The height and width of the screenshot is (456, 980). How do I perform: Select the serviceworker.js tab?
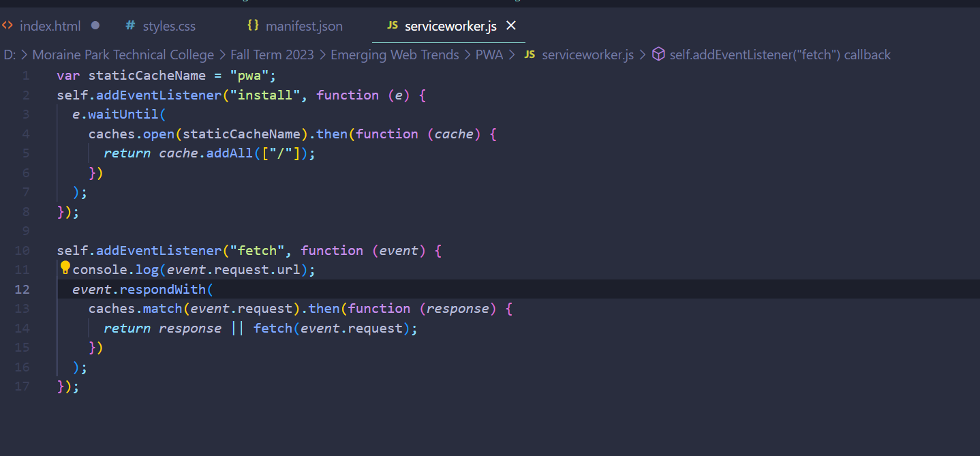pyautogui.click(x=450, y=26)
